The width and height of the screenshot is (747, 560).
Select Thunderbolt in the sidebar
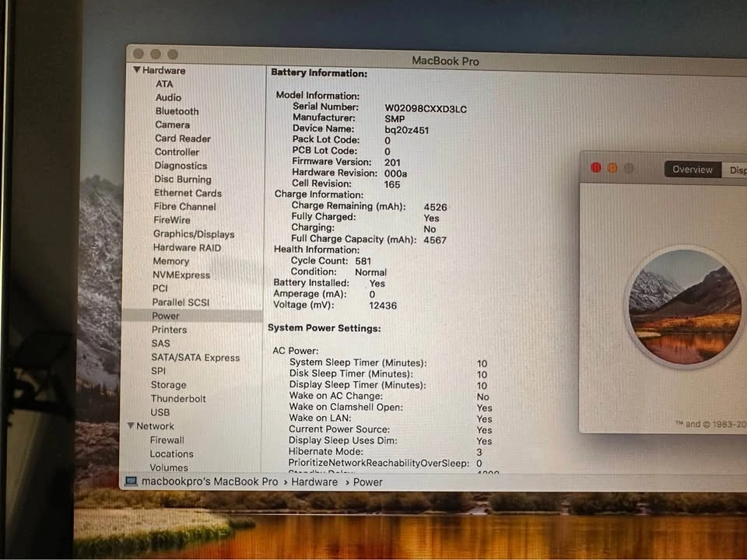click(x=178, y=398)
